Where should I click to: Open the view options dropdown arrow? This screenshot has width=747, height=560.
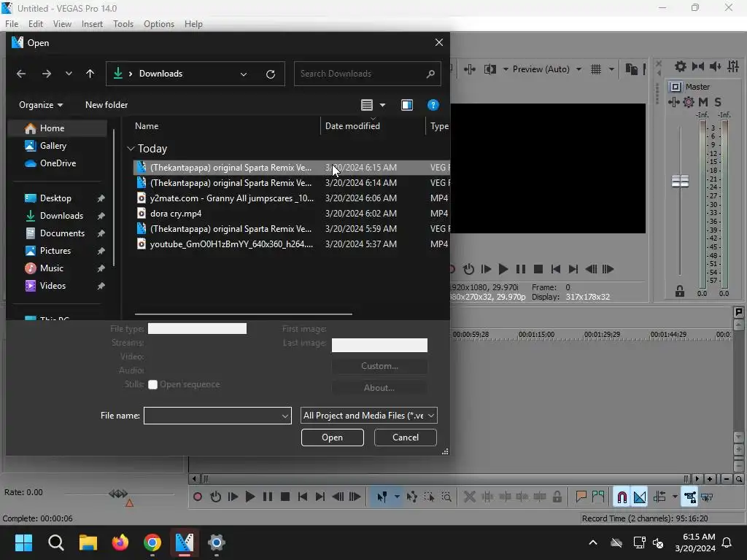382,105
